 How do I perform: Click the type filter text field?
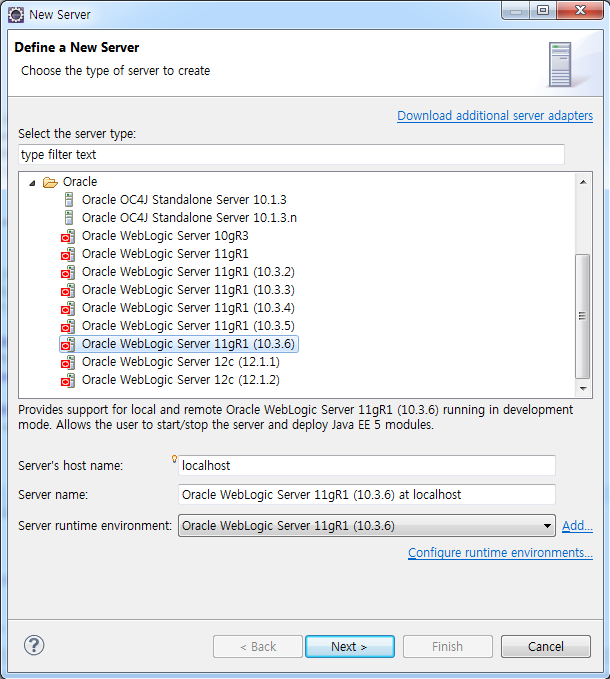(x=291, y=155)
